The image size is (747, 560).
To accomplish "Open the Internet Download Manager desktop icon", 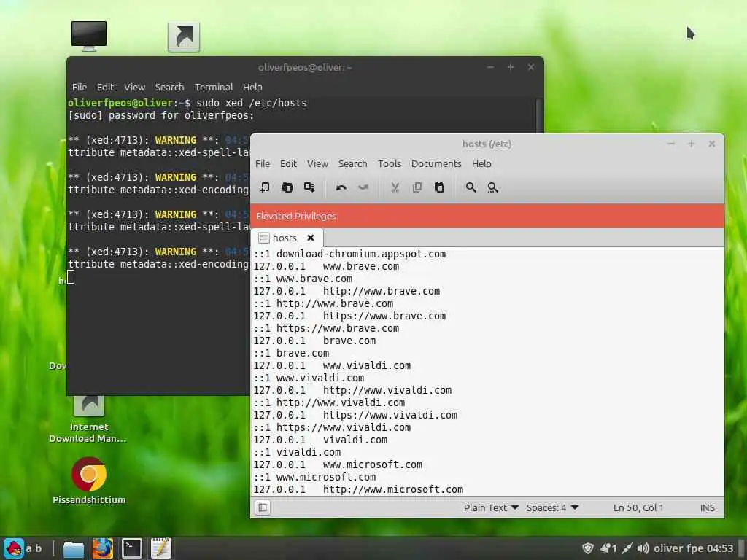I will pyautogui.click(x=88, y=420).
